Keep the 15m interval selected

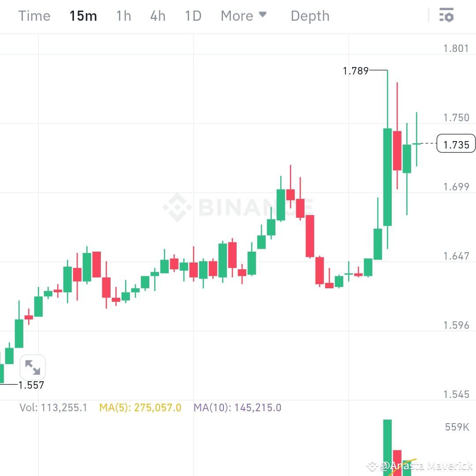[x=83, y=15]
